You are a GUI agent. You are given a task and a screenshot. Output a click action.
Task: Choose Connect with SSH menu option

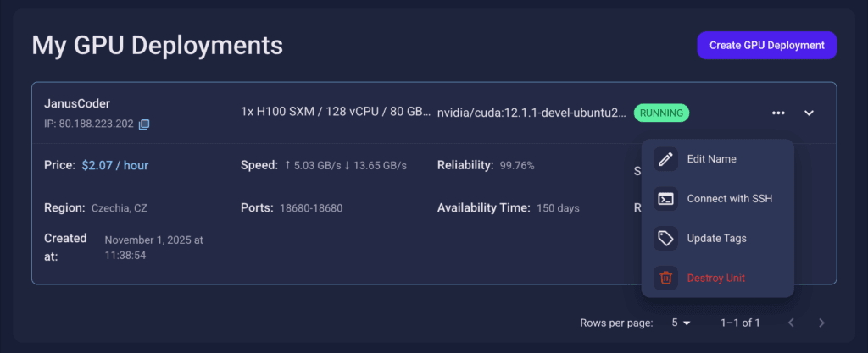729,199
